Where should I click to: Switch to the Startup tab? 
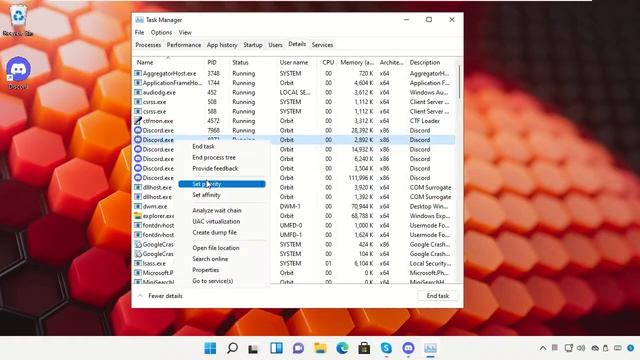point(253,45)
